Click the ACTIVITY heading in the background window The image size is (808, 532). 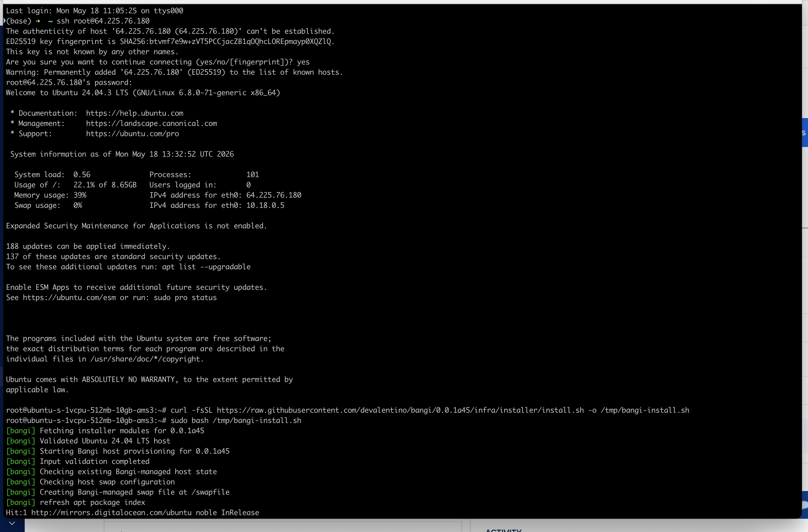pyautogui.click(x=503, y=530)
